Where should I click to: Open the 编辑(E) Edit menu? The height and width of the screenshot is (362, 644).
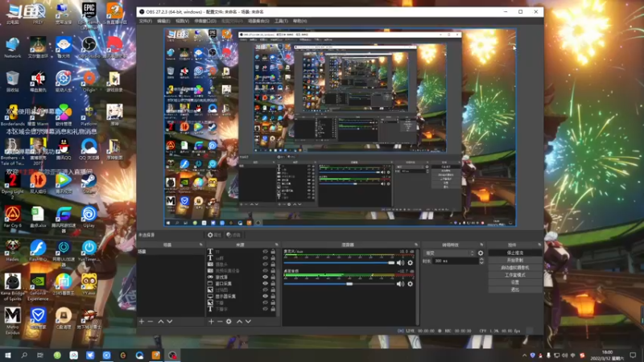click(163, 21)
